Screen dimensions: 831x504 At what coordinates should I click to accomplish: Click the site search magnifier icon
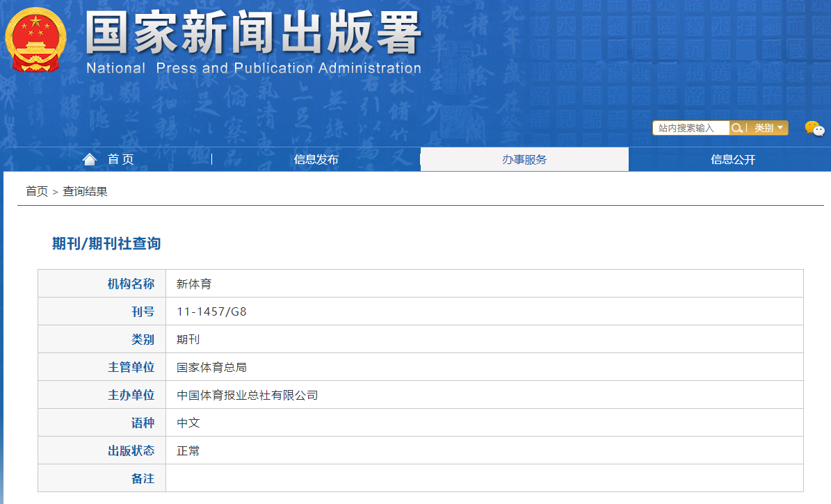coord(736,128)
